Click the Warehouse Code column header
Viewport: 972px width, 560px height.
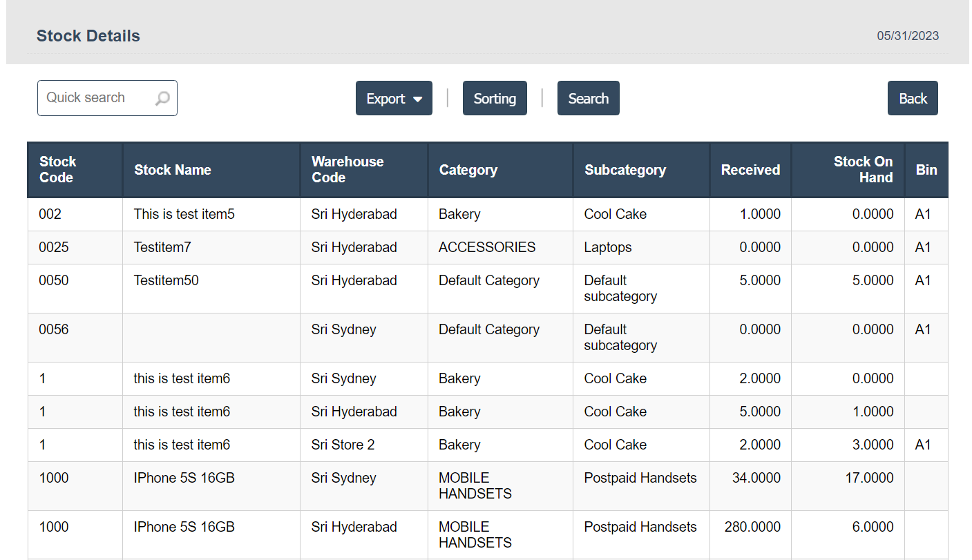tap(347, 170)
